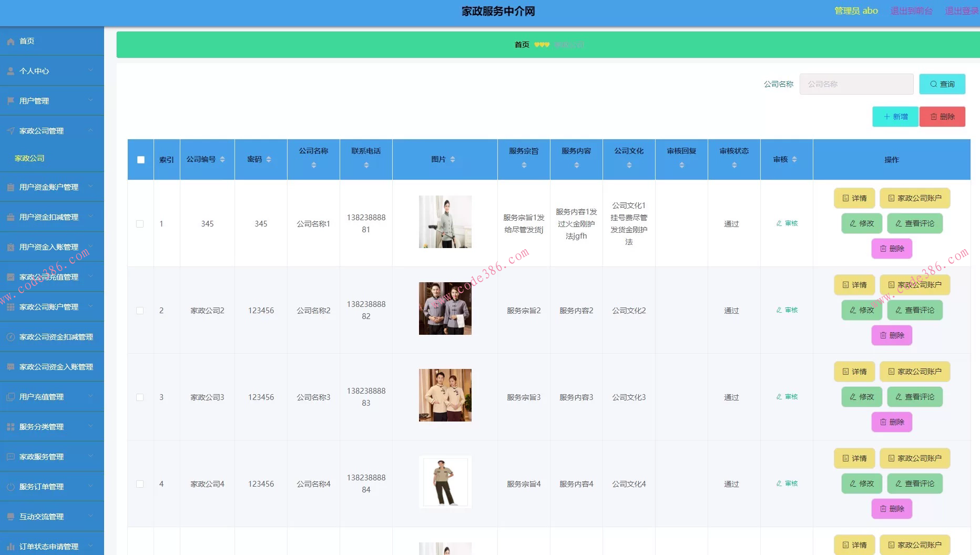Viewport: 980px width, 555px height.
Task: Click the icon beside 家政公司充值管理
Action: tap(11, 277)
